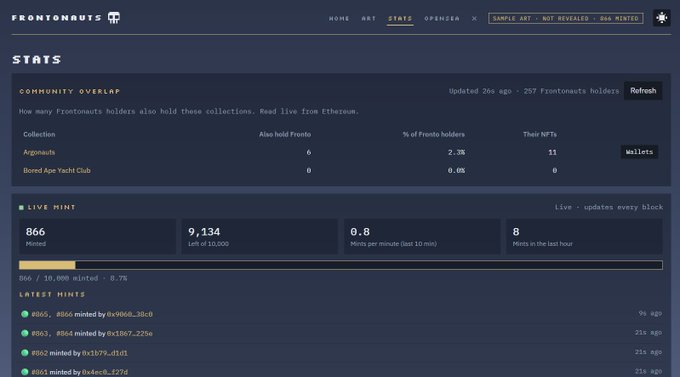Click the green Live Mint indicator

point(21,207)
